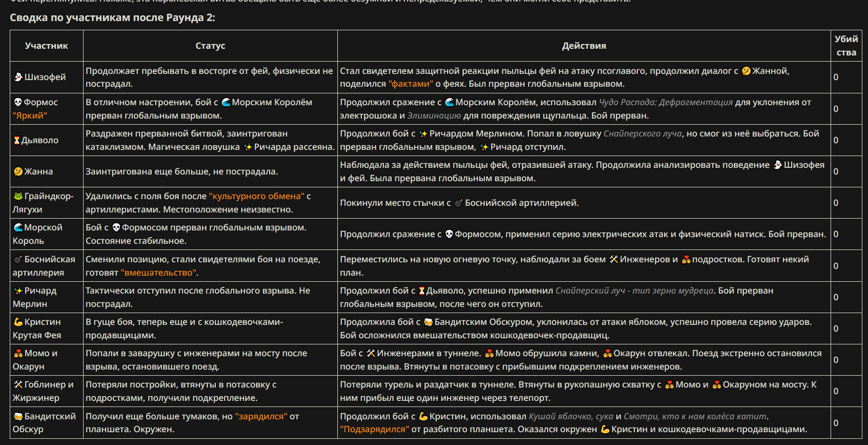Click the hourglass emoji in Ричард Мерлин actions cell
The height and width of the screenshot is (445, 868).
422,291
